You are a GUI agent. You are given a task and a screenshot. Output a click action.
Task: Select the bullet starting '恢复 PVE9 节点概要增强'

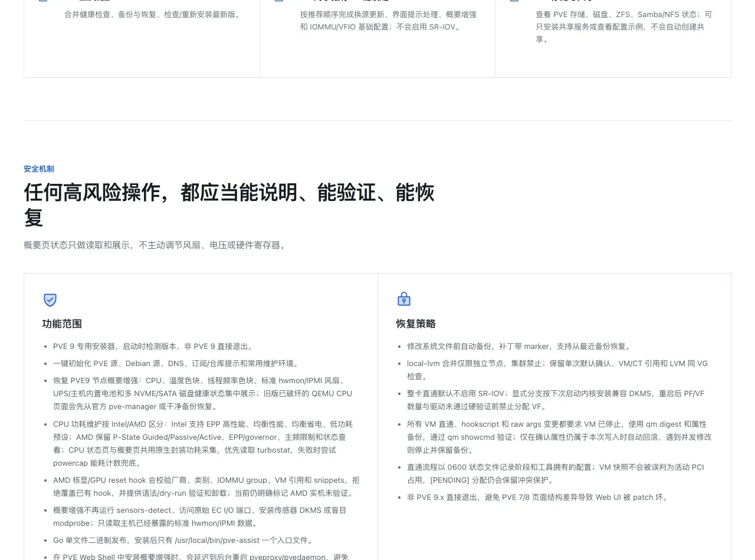pyautogui.click(x=202, y=394)
